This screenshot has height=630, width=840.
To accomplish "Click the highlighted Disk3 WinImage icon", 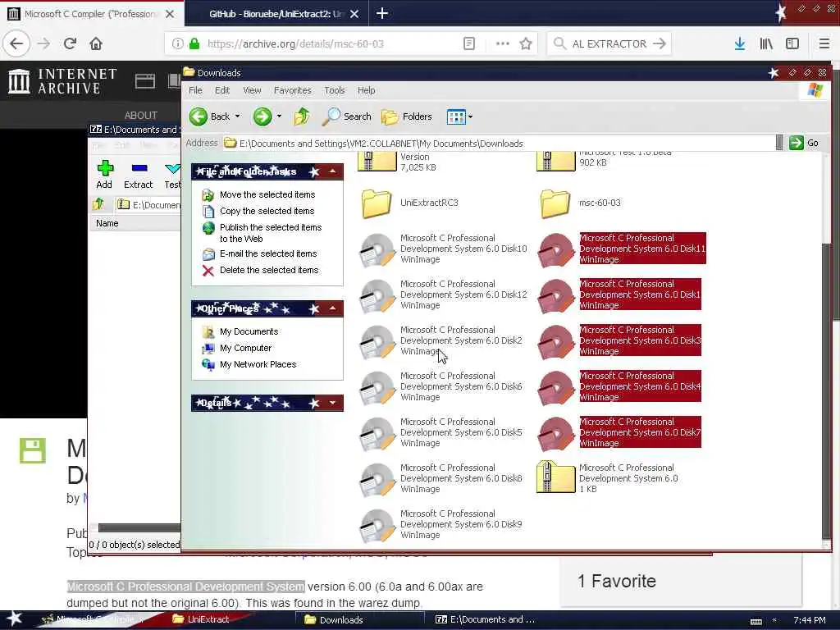I will point(556,342).
